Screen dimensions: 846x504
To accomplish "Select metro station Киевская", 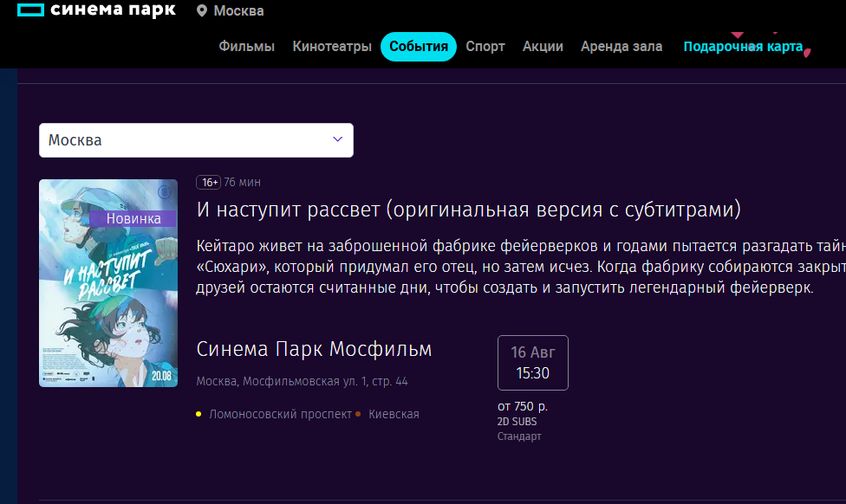I will click(x=394, y=414).
